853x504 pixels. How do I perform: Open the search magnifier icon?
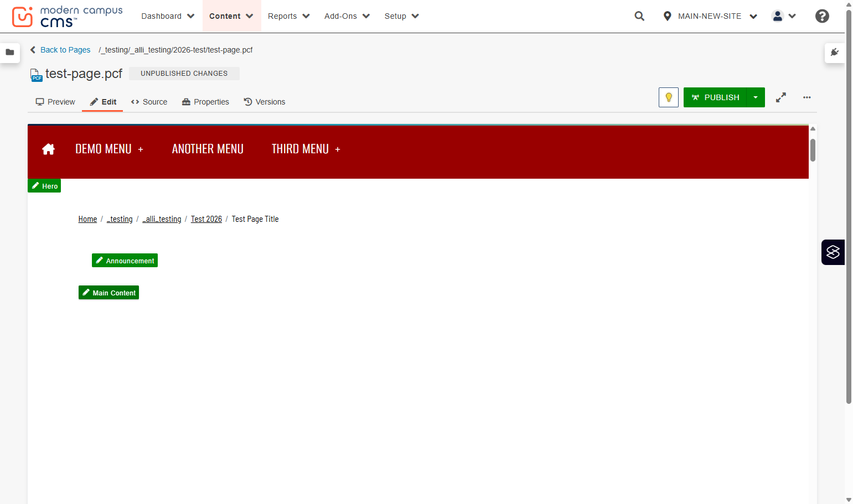pos(639,16)
